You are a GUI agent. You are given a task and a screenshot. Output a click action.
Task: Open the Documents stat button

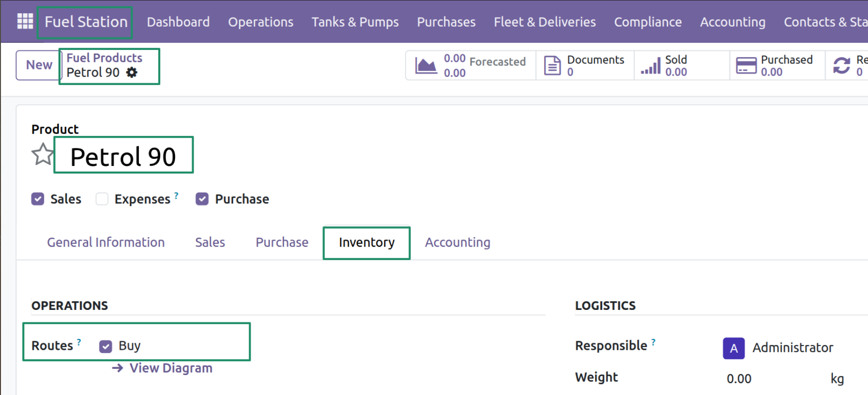click(x=585, y=65)
